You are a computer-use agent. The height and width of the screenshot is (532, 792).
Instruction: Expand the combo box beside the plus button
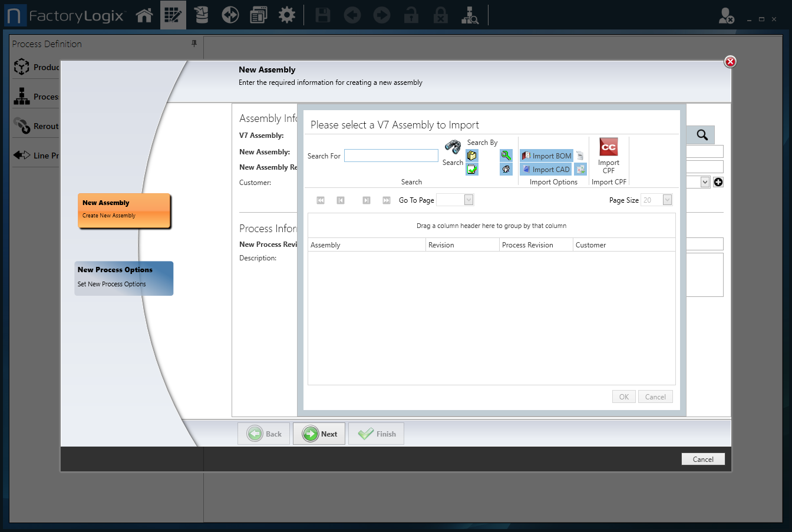[706, 182]
